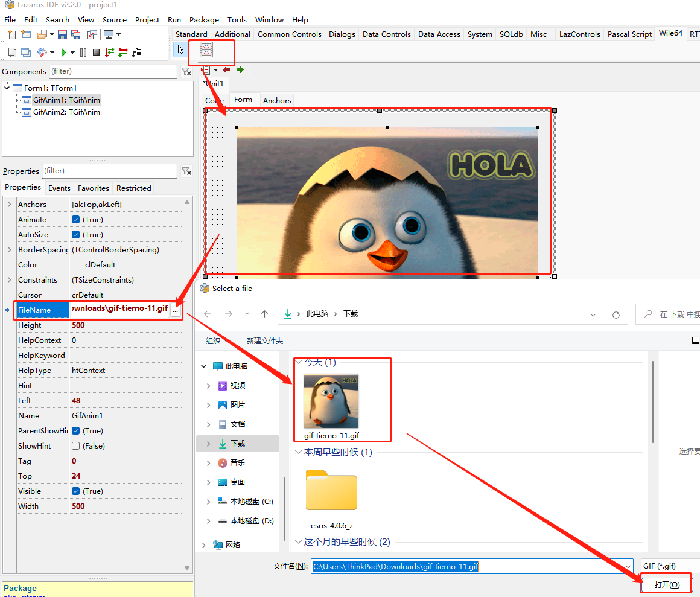Open the Project menu
The image size is (700, 597).
click(147, 20)
